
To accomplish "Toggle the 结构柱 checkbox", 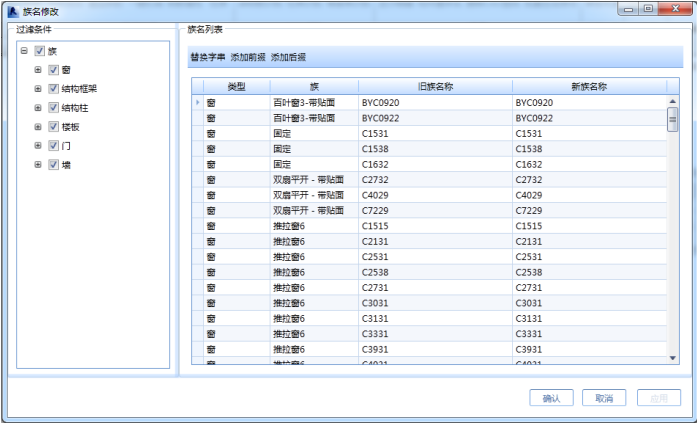I will (x=53, y=108).
